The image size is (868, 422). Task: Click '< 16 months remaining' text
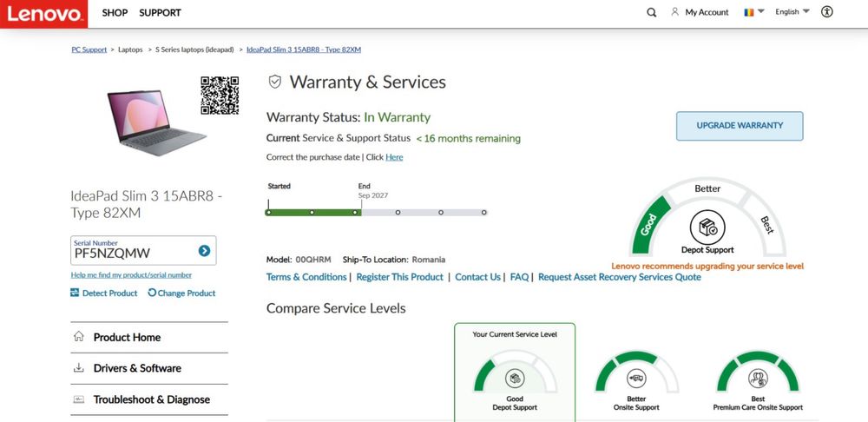469,138
